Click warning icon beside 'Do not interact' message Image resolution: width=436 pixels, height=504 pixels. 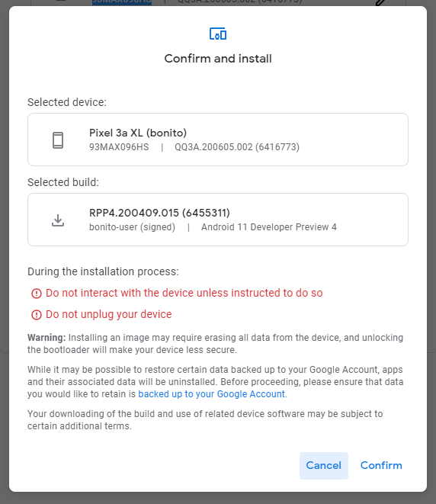[37, 294]
